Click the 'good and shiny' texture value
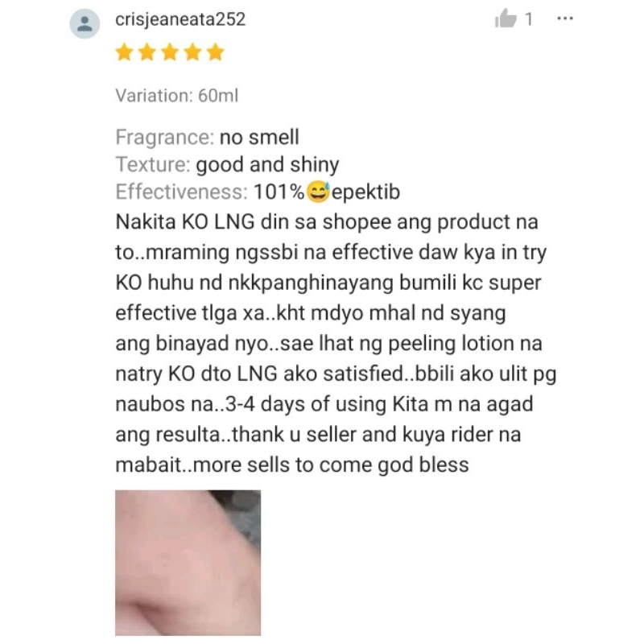The width and height of the screenshot is (644, 644). pos(267,165)
